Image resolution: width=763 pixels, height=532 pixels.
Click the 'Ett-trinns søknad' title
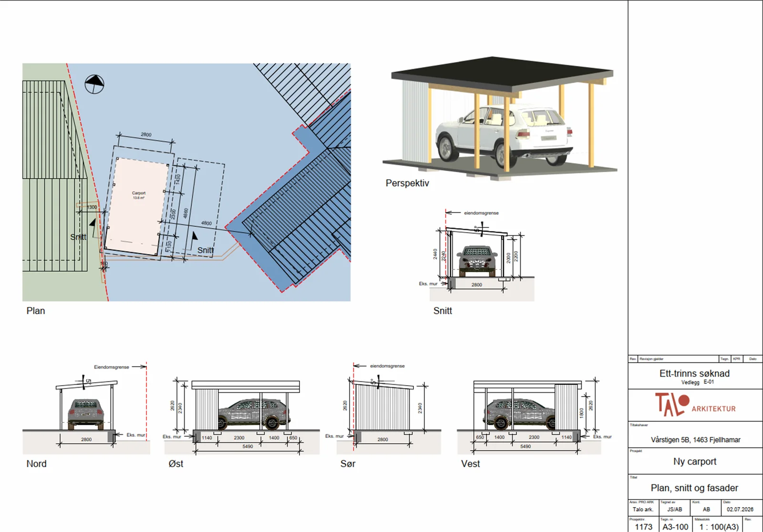point(694,374)
